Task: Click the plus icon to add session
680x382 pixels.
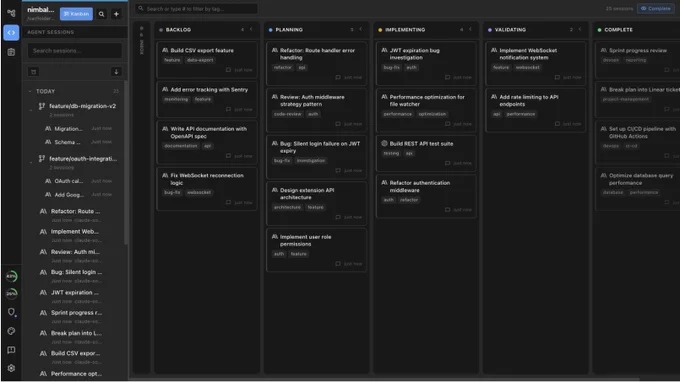Action: 116,14
